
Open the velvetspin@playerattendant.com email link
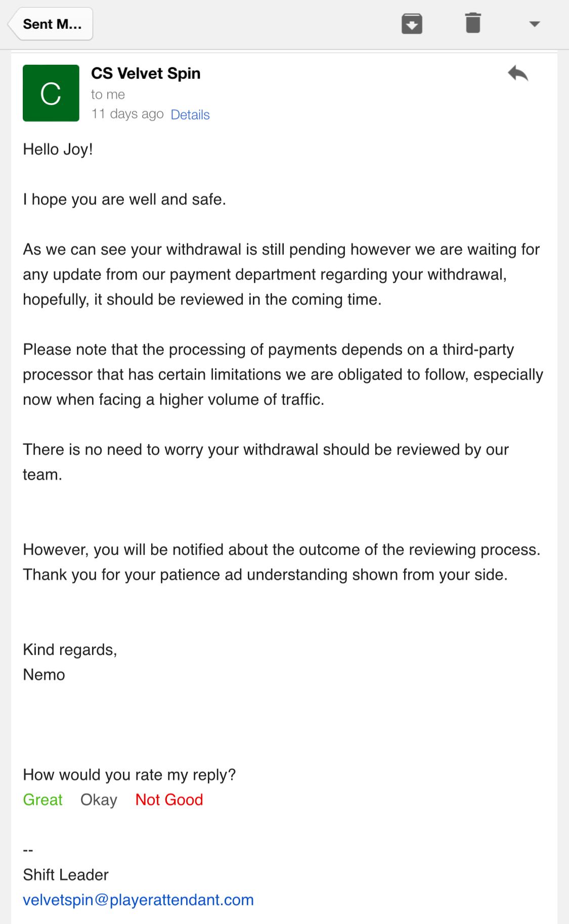click(138, 900)
